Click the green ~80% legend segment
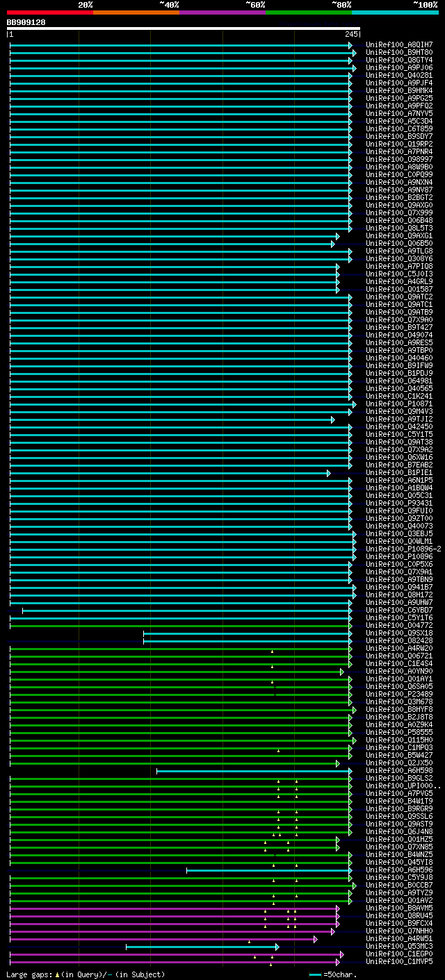 click(309, 12)
